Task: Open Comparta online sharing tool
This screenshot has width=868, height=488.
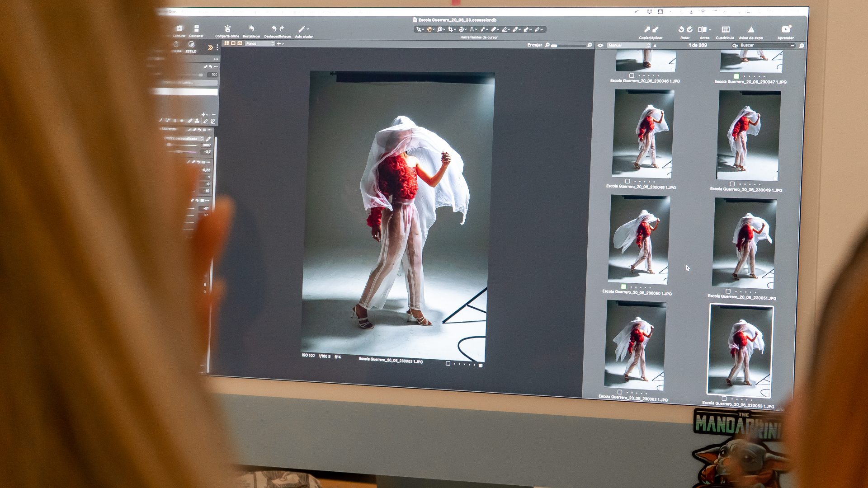Action: tap(227, 28)
